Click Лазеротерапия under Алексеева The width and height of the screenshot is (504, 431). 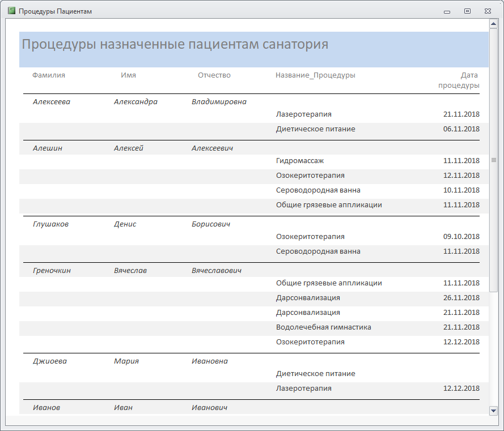coord(304,114)
